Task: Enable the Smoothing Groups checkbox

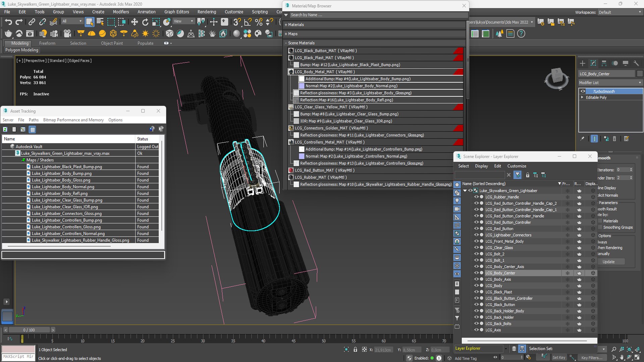Action: coord(600,227)
